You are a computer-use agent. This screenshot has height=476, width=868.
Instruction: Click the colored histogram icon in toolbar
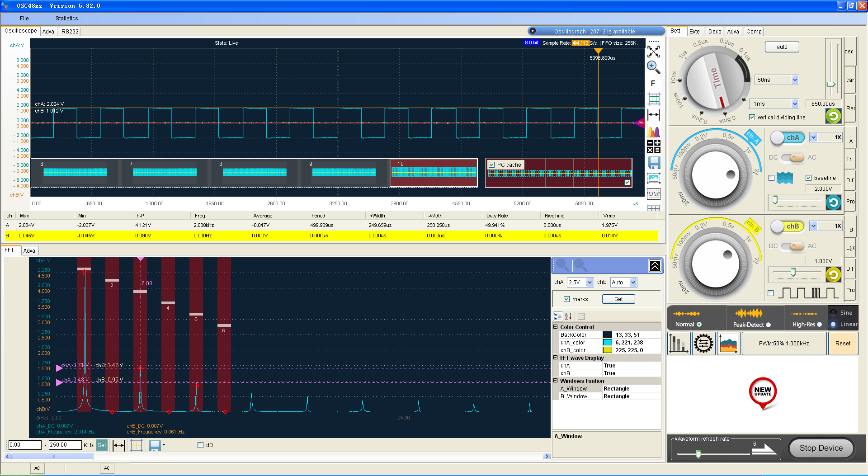click(x=653, y=132)
